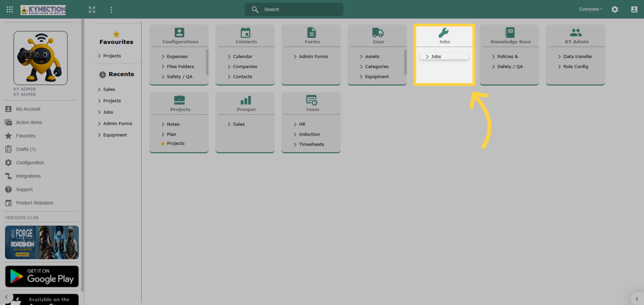Click the KY Admin people icon

576,32
